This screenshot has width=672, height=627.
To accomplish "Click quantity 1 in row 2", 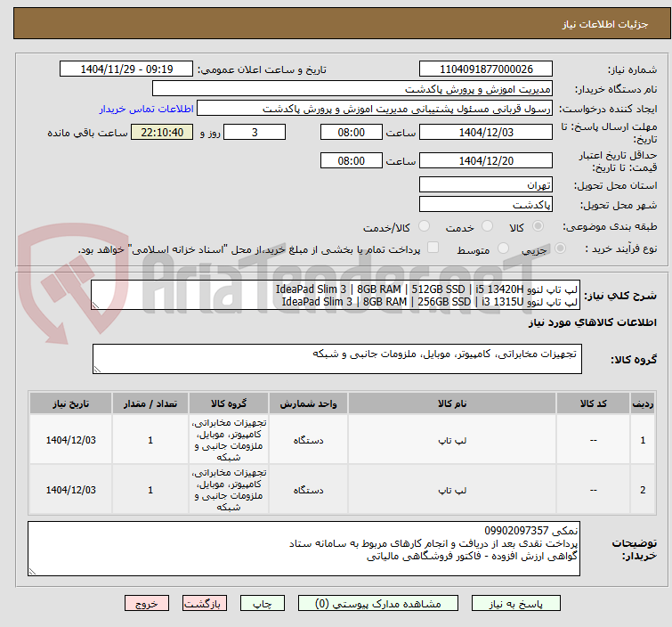I will (150, 490).
